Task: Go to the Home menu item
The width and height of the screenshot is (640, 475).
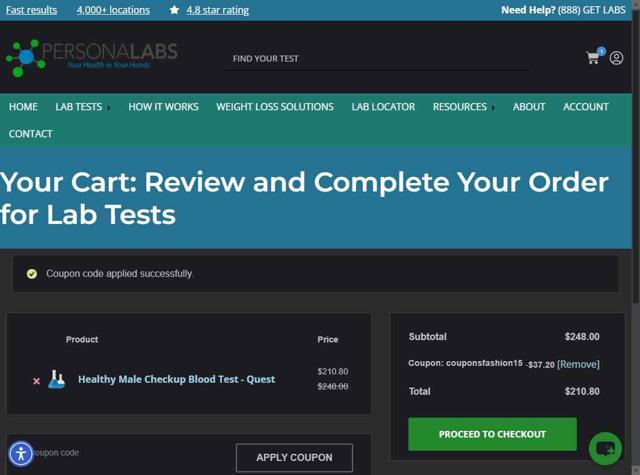Action: coord(23,107)
